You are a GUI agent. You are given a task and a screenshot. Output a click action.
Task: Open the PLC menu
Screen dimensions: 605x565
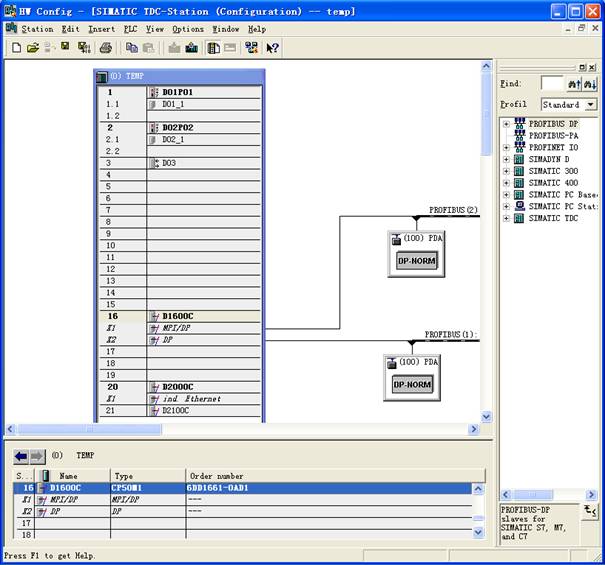(x=130, y=29)
